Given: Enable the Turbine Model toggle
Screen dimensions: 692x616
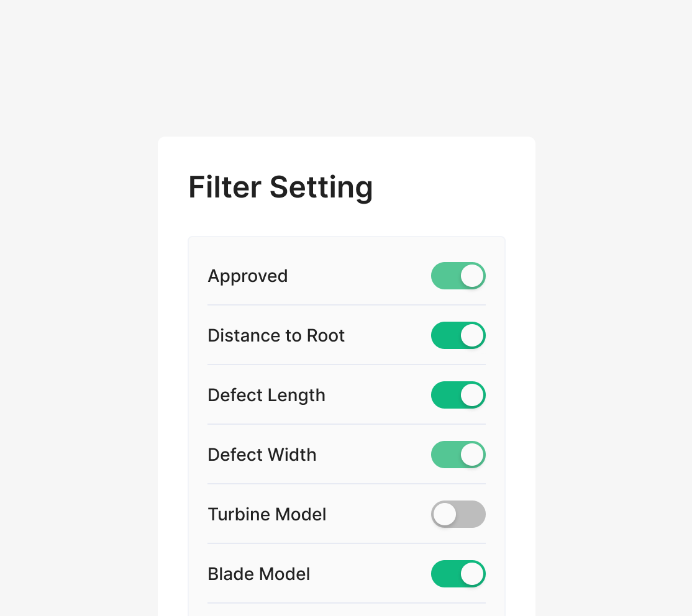Looking at the screenshot, I should click(x=458, y=514).
